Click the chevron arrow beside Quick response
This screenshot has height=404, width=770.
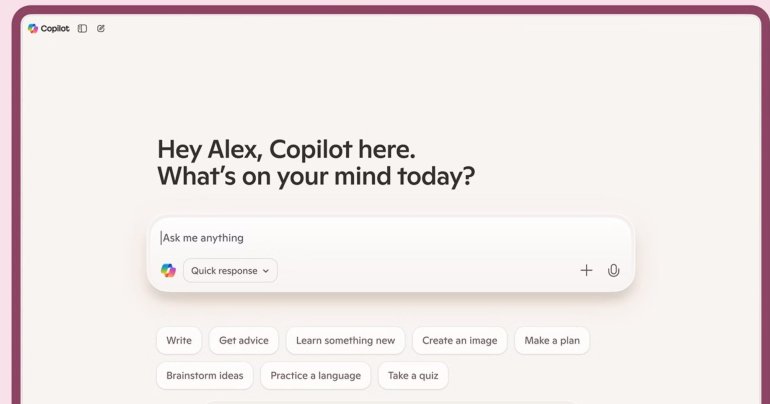tap(266, 271)
